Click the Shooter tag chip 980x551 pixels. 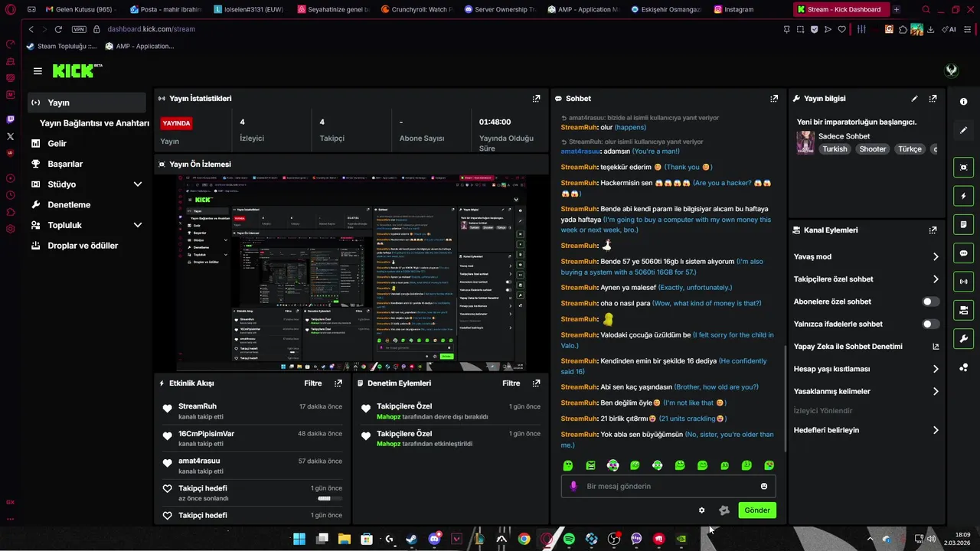coord(872,149)
